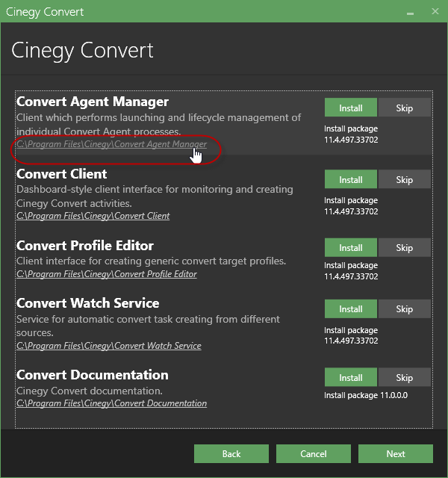The image size is (448, 478).
Task: Open the Convert Agent Manager install path link
Action: click(111, 144)
